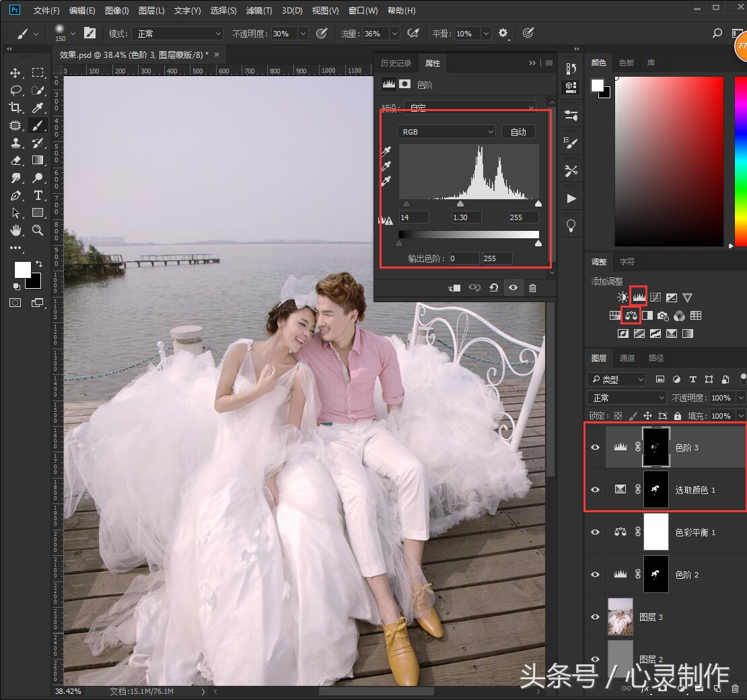This screenshot has width=747, height=700.
Task: Toggle visibility of 色彩平衡 1 layer
Action: (595, 532)
